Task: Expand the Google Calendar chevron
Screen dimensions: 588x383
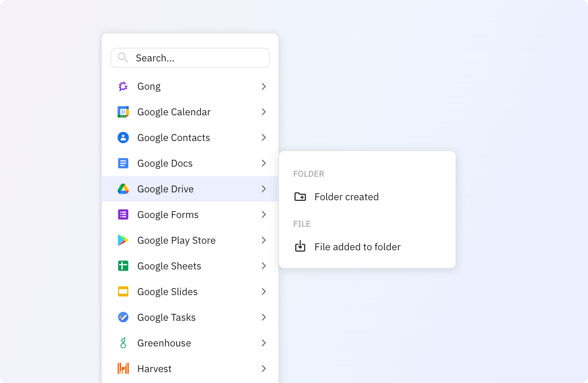Action: pos(264,112)
